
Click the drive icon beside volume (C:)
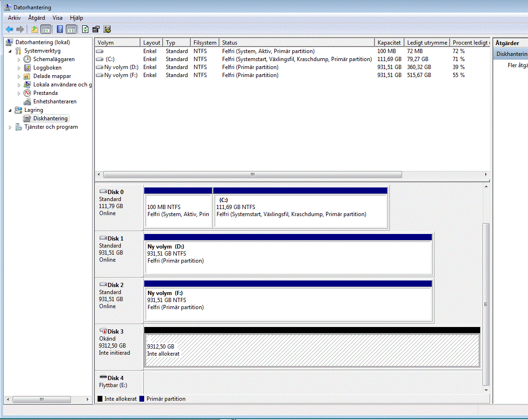(x=100, y=59)
